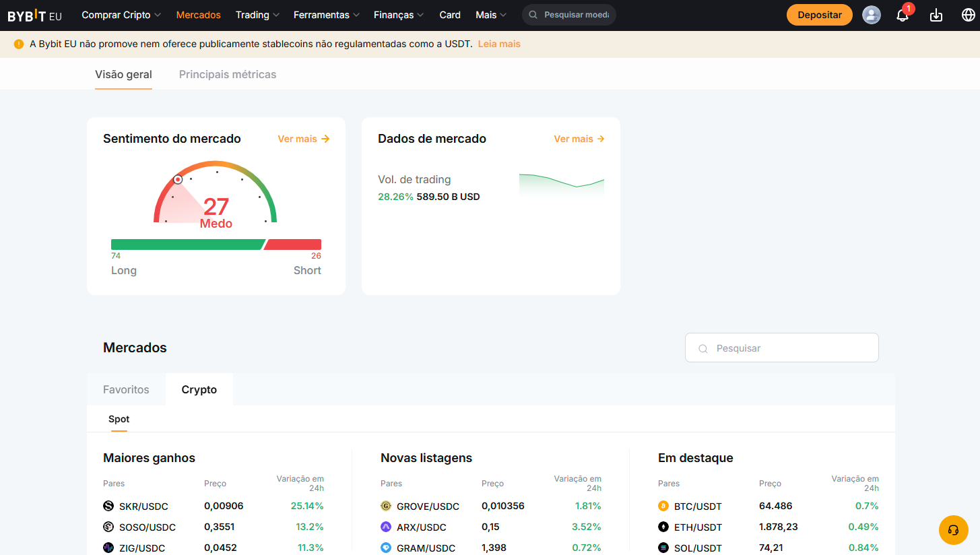Image resolution: width=980 pixels, height=555 pixels.
Task: Click the Em destaque heading
Action: pos(696,458)
